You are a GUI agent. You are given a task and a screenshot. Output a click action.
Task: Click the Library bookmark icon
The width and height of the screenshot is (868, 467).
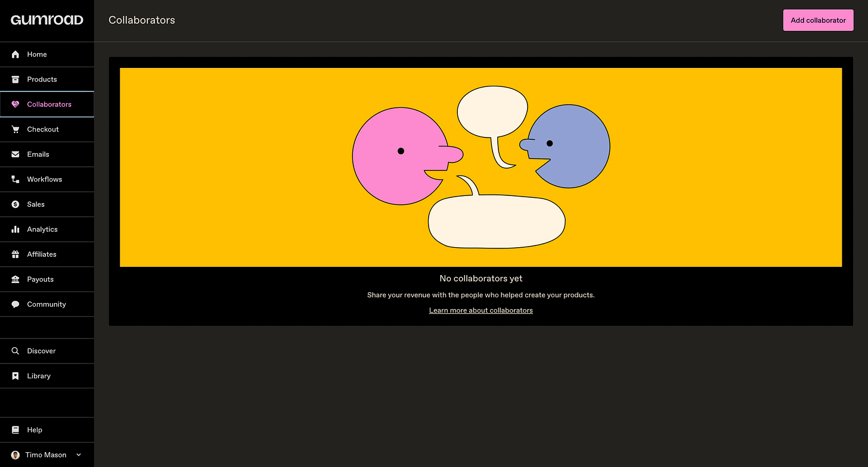pos(15,376)
